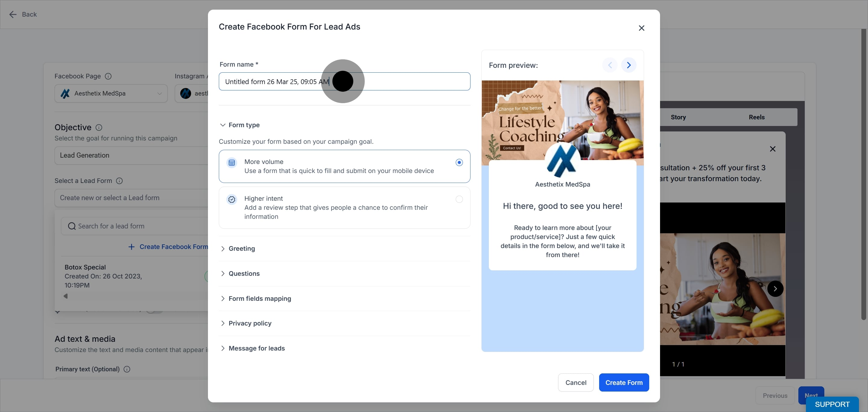Select the Higher intent radio option

pos(459,199)
